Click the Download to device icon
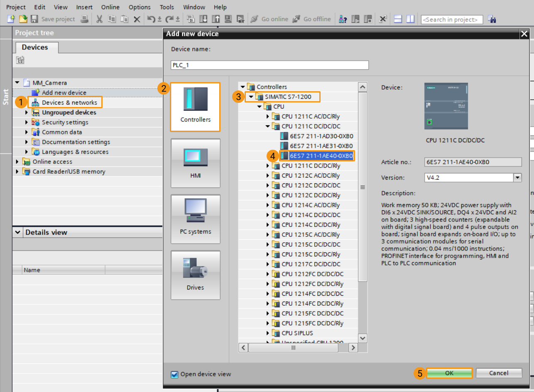534x392 pixels. (203, 19)
